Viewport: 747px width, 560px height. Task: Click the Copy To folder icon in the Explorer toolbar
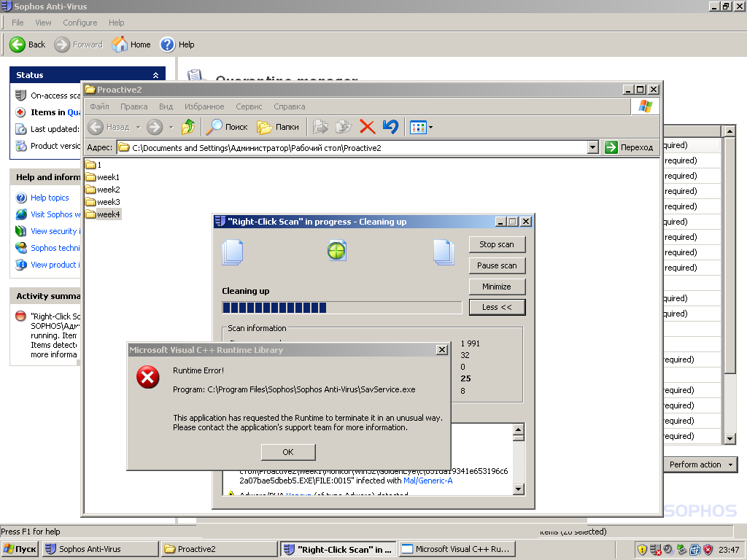344,127
